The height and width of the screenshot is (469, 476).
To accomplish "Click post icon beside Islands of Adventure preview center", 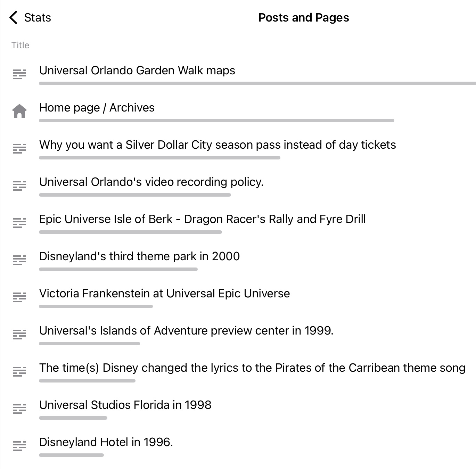I will (x=19, y=334).
